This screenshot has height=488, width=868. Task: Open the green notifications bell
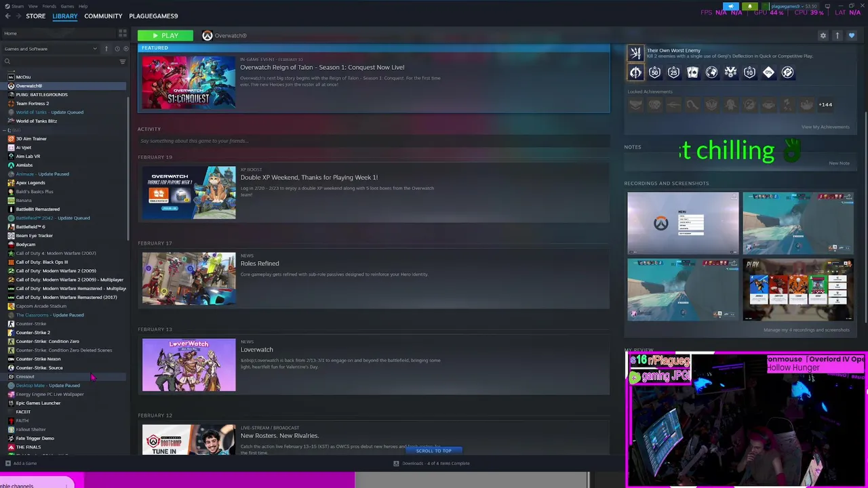tap(750, 6)
